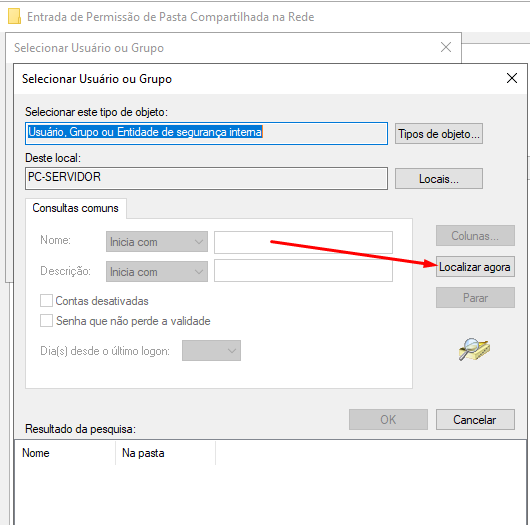The width and height of the screenshot is (530, 525).
Task: Open the Nome Inicia com dropdown
Action: 157,242
